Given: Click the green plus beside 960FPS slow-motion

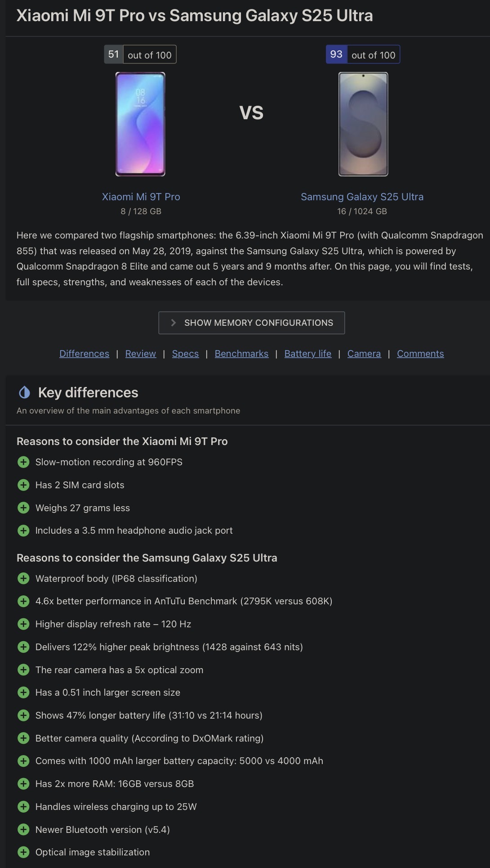Looking at the screenshot, I should [x=23, y=462].
